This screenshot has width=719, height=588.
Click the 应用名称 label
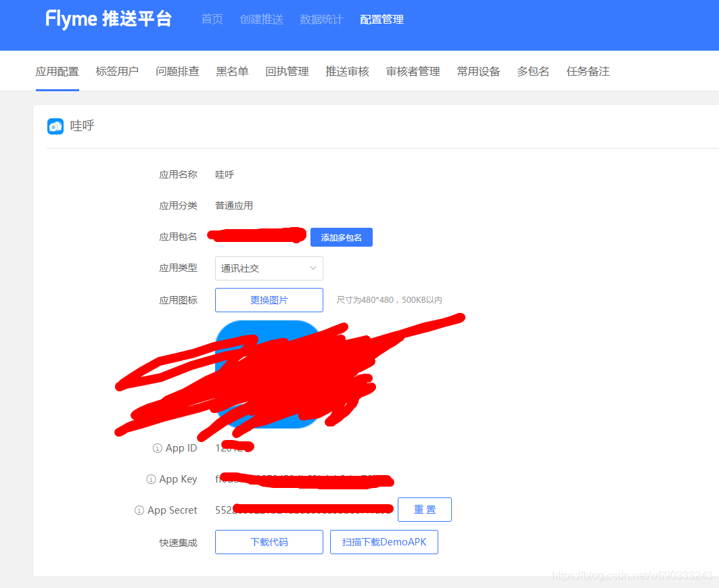[x=178, y=174]
